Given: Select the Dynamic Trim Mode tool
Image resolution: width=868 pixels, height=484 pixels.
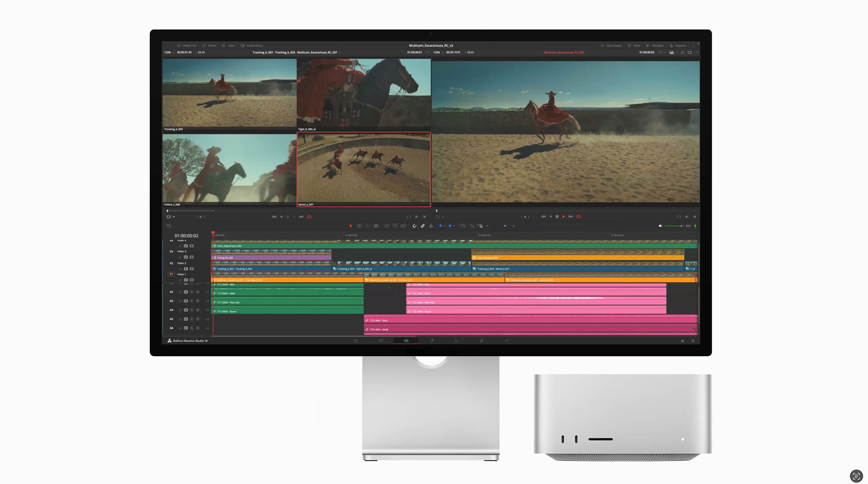Looking at the screenshot, I should (x=368, y=226).
